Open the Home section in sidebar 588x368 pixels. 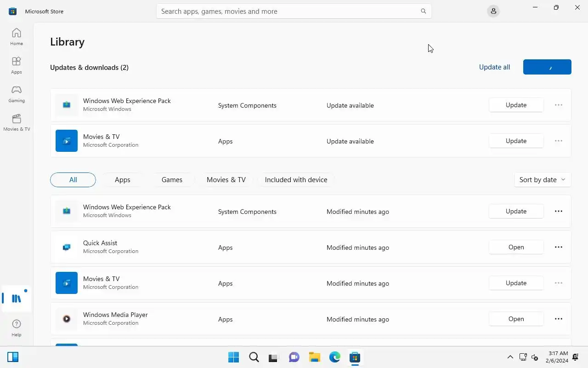pos(17,37)
